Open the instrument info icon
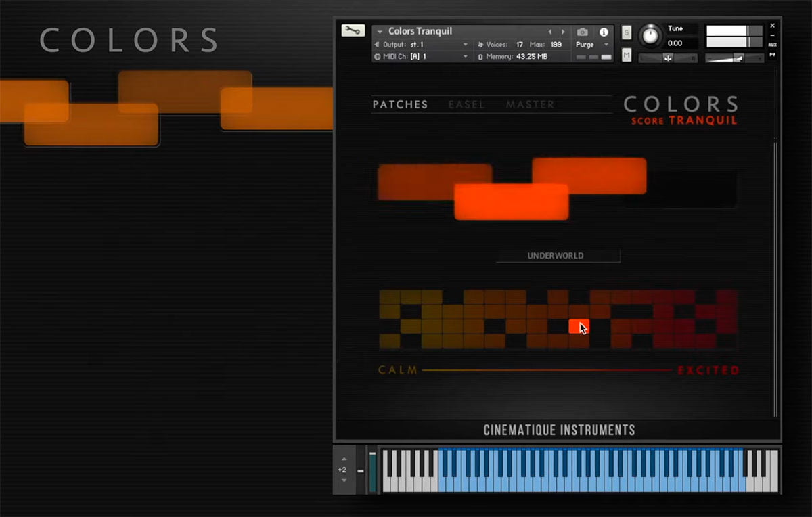This screenshot has width=812, height=517. tap(604, 32)
